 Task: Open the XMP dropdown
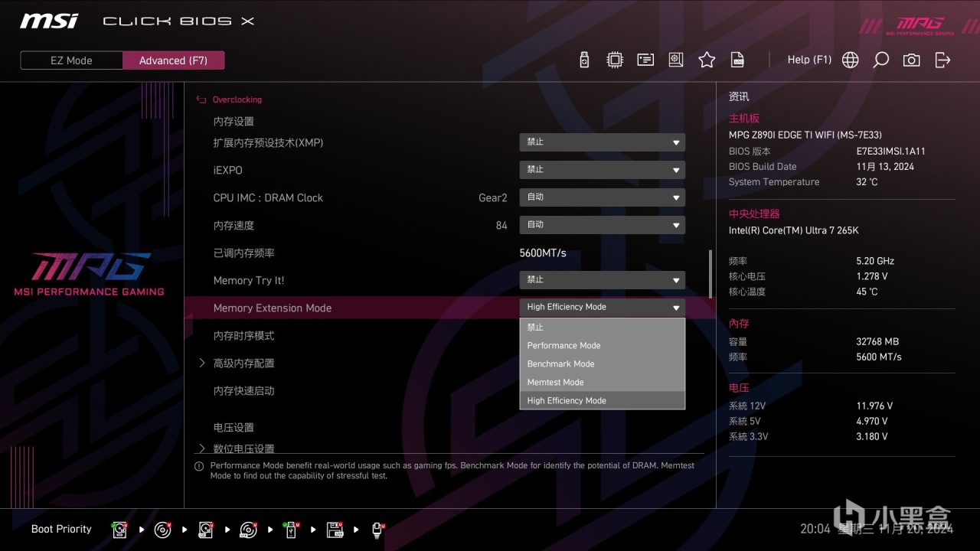pos(602,142)
